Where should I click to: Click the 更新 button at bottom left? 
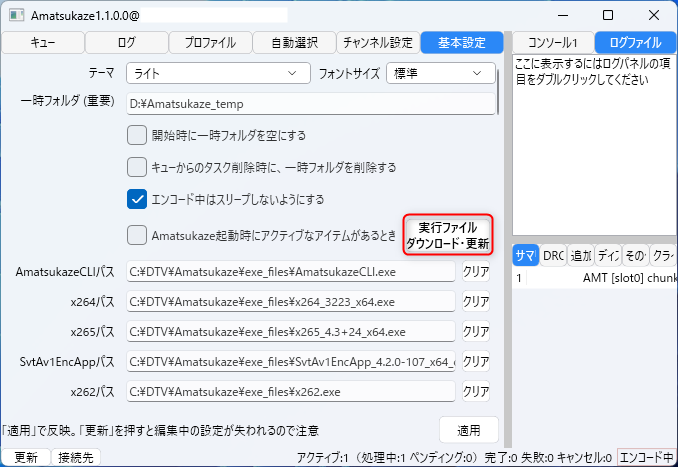(26, 457)
